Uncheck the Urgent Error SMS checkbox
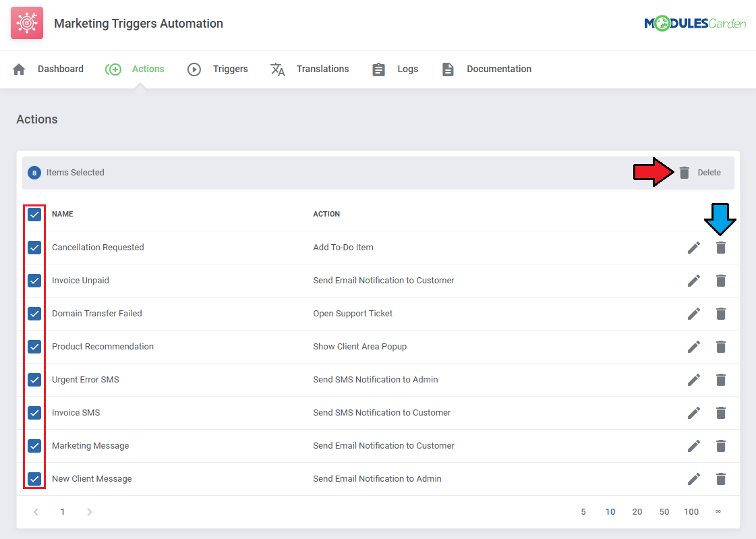 pos(34,380)
